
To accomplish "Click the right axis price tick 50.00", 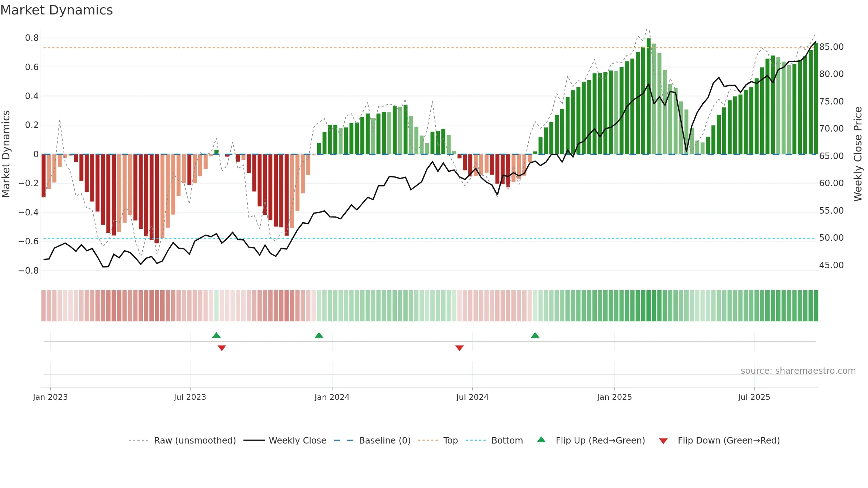I will [831, 238].
